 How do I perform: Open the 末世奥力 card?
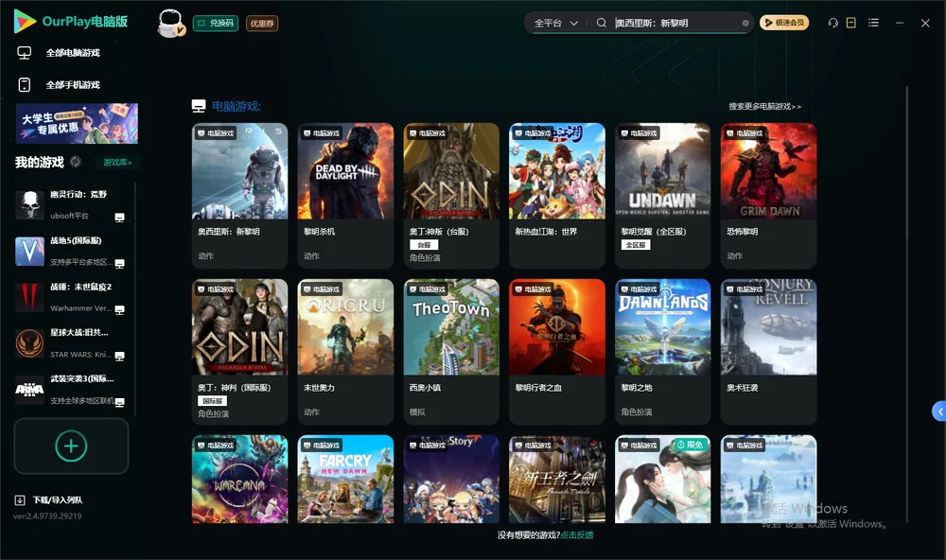coord(345,352)
